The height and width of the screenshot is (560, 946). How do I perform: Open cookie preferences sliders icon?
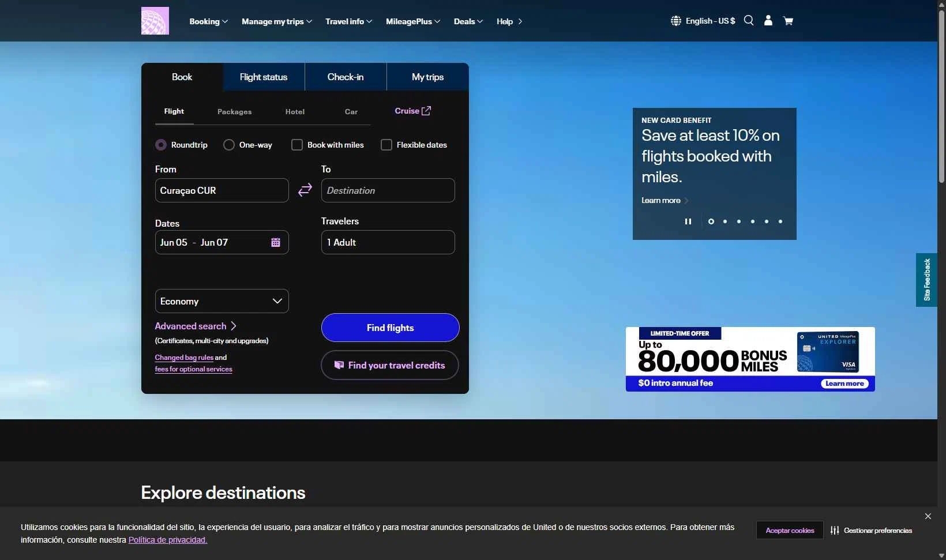pyautogui.click(x=835, y=531)
